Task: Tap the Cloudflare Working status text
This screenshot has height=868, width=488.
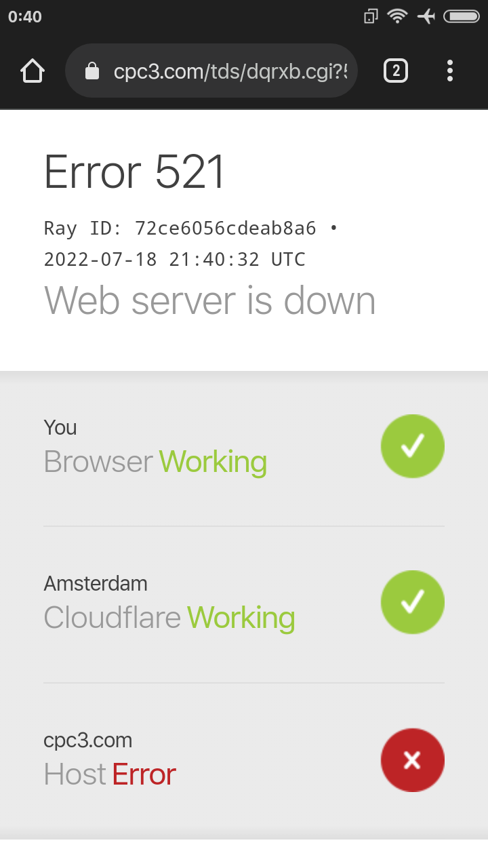Action: 169,618
